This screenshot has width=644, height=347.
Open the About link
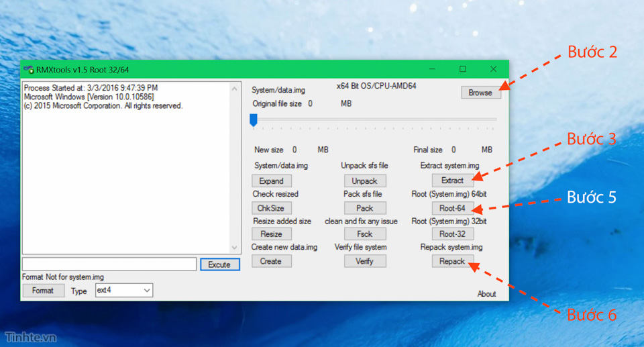486,293
